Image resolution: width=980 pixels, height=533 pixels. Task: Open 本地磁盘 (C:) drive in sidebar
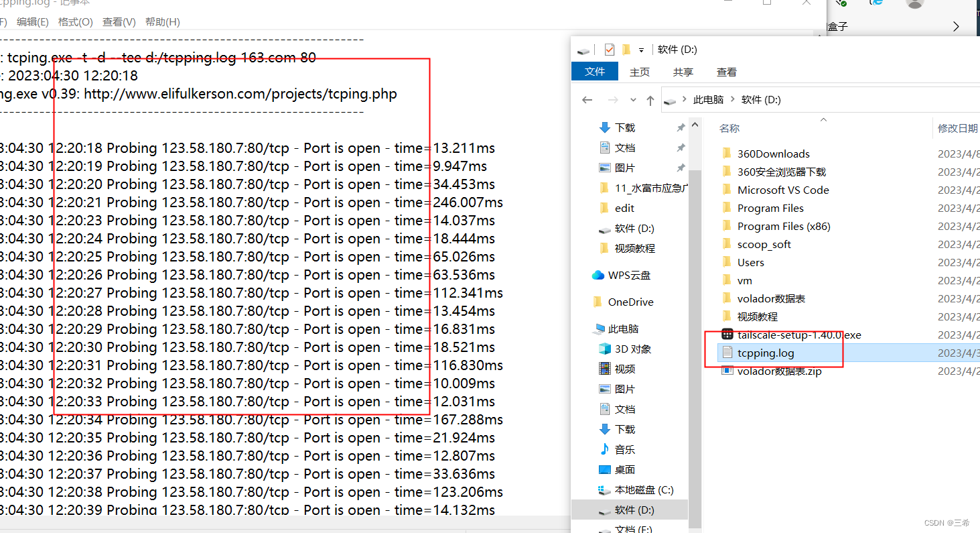(643, 489)
